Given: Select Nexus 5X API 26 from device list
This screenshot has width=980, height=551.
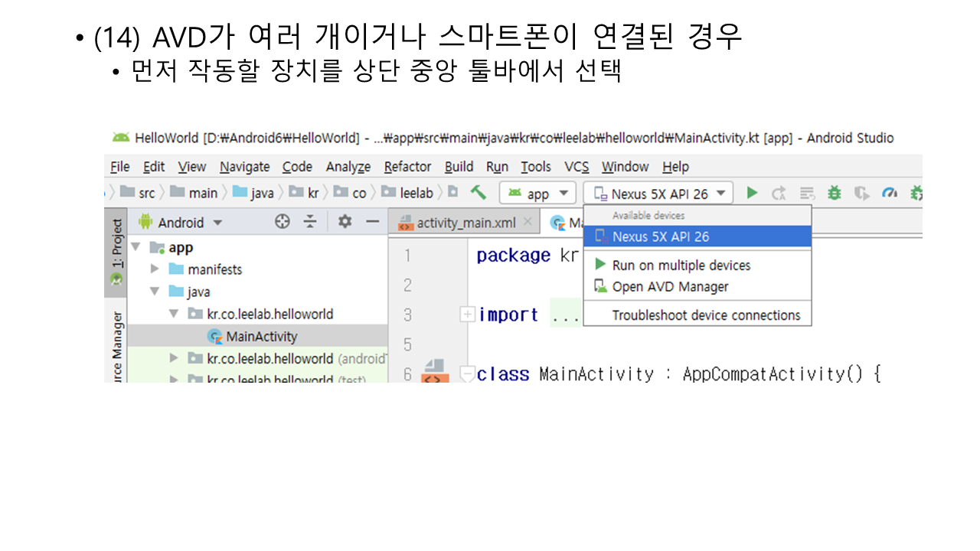Looking at the screenshot, I should click(x=660, y=237).
